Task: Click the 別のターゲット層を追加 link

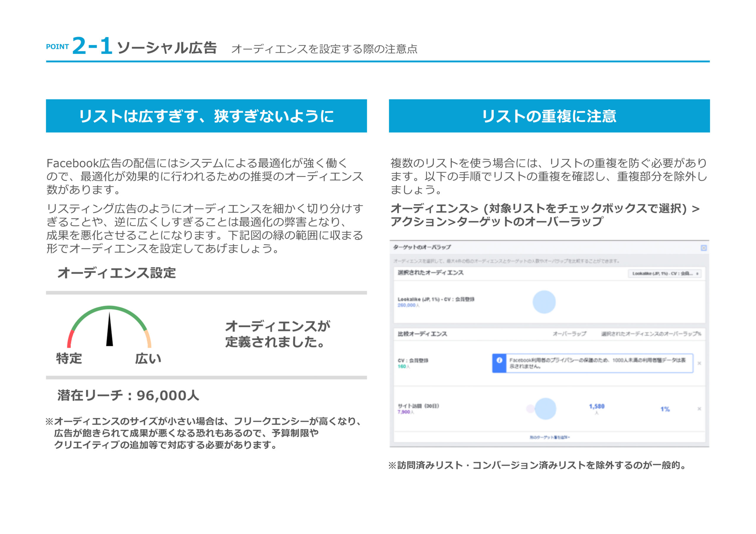Action: [549, 437]
